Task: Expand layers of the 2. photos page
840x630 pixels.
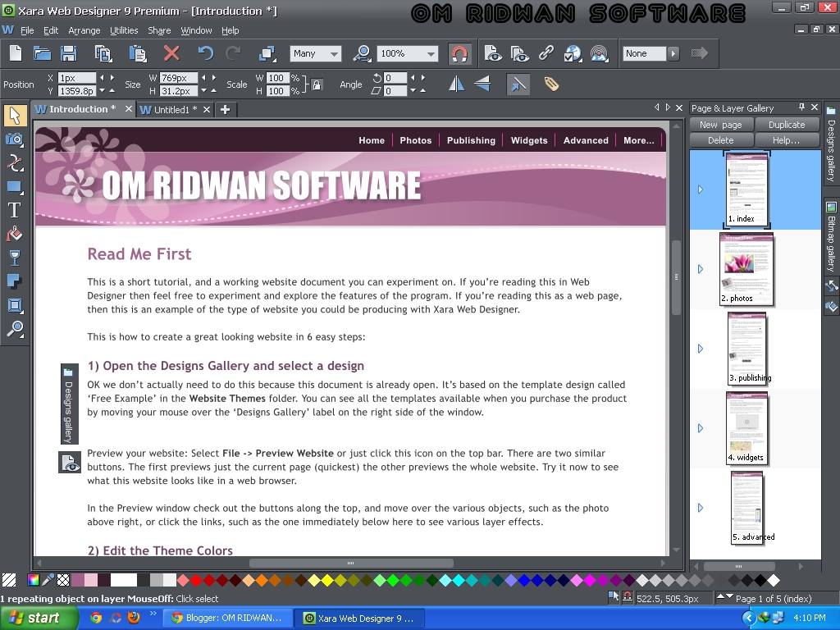Action: [x=701, y=269]
